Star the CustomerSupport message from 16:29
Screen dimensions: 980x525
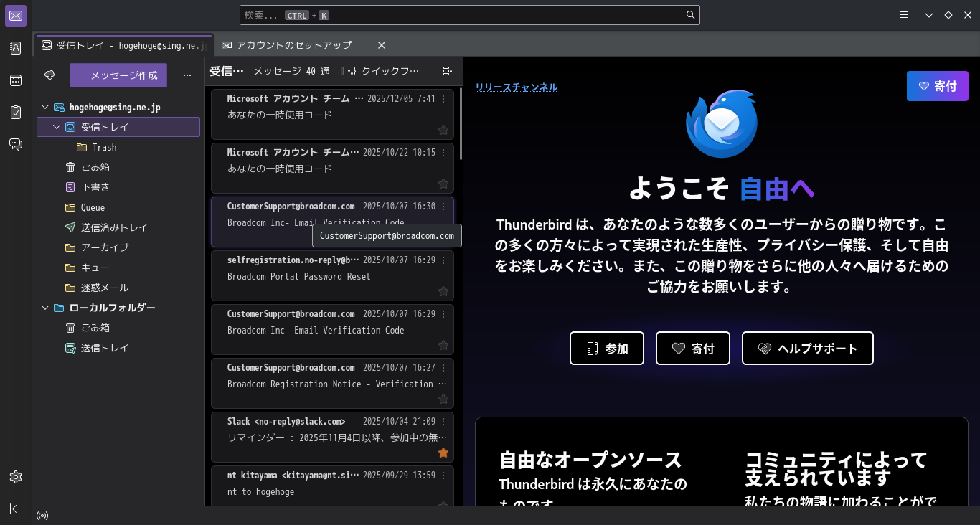pos(443,345)
